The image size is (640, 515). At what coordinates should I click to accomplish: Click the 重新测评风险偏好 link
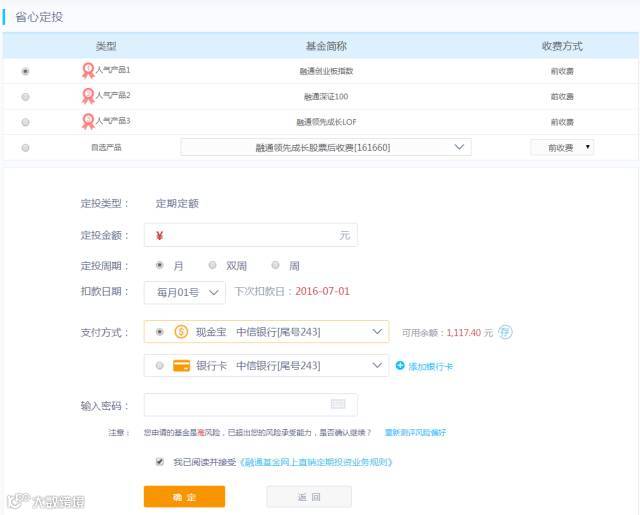pyautogui.click(x=415, y=433)
